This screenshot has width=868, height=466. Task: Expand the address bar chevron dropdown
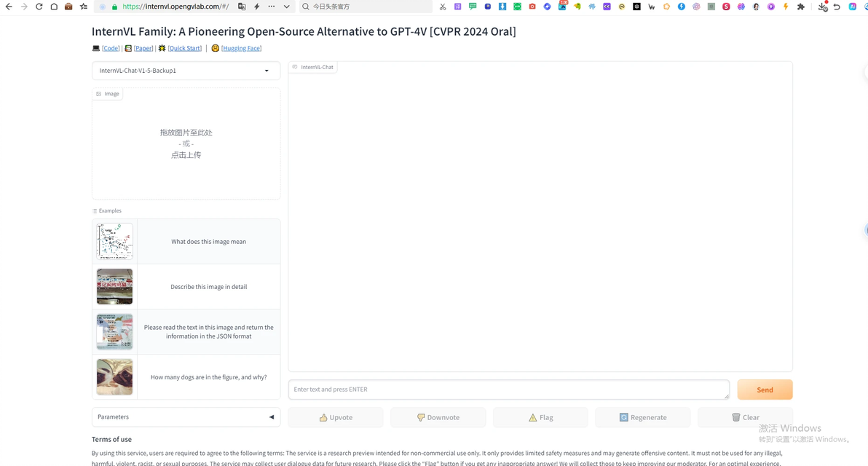click(x=287, y=7)
